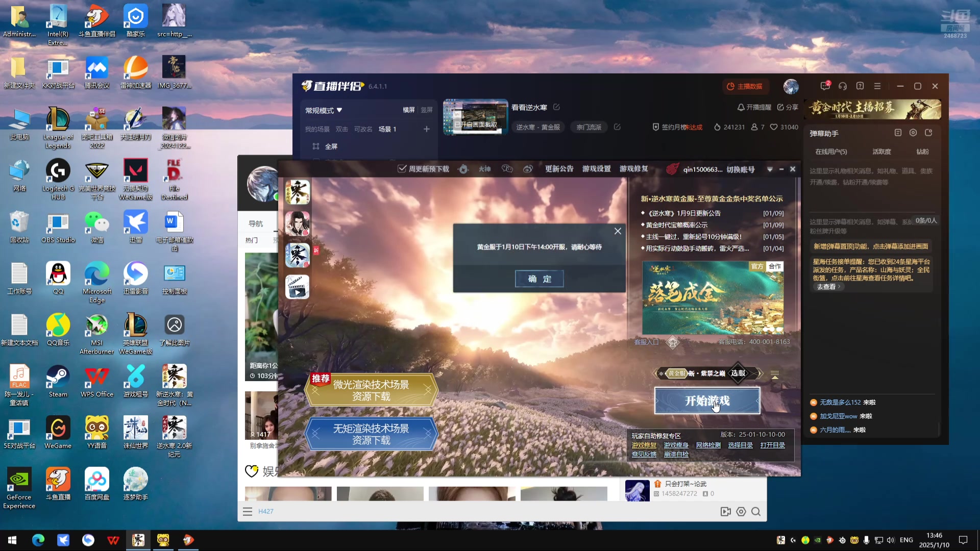This screenshot has height=551, width=980.
Task: Open 更新公告 in the launcher top bar
Action: (x=559, y=169)
